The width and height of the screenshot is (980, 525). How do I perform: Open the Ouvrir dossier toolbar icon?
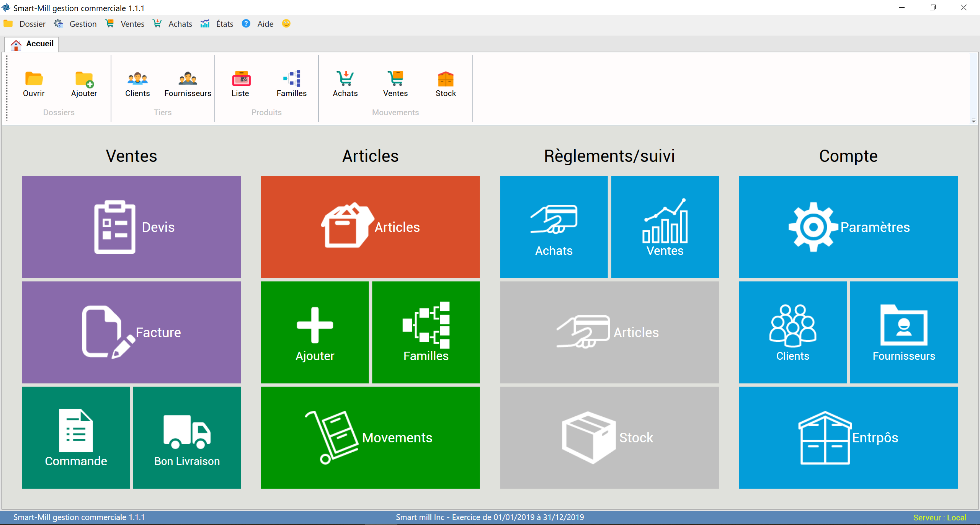coord(34,84)
